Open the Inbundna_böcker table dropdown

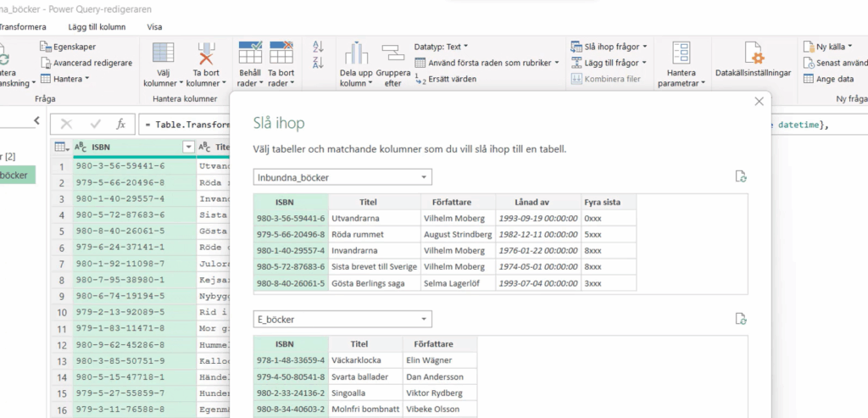pyautogui.click(x=424, y=177)
